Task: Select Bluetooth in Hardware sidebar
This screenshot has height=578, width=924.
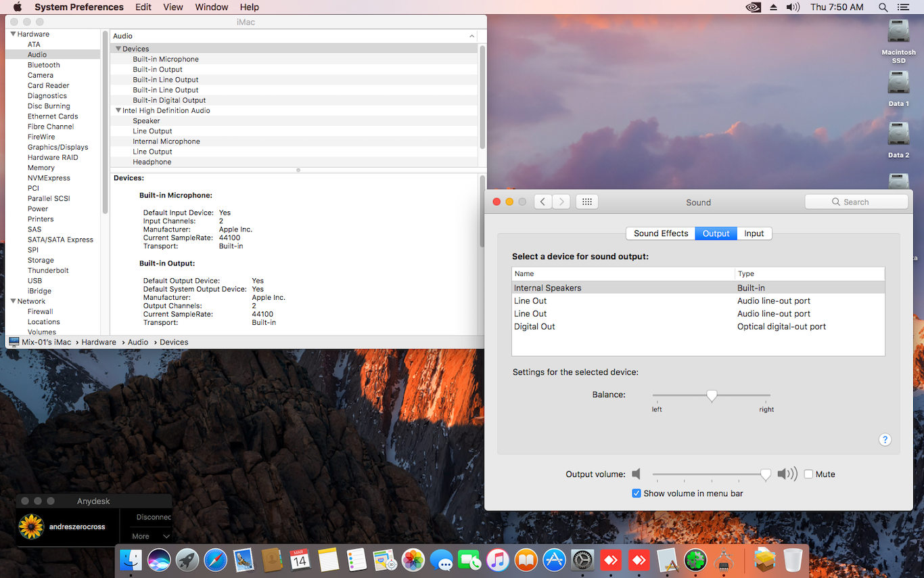Action: click(x=44, y=65)
